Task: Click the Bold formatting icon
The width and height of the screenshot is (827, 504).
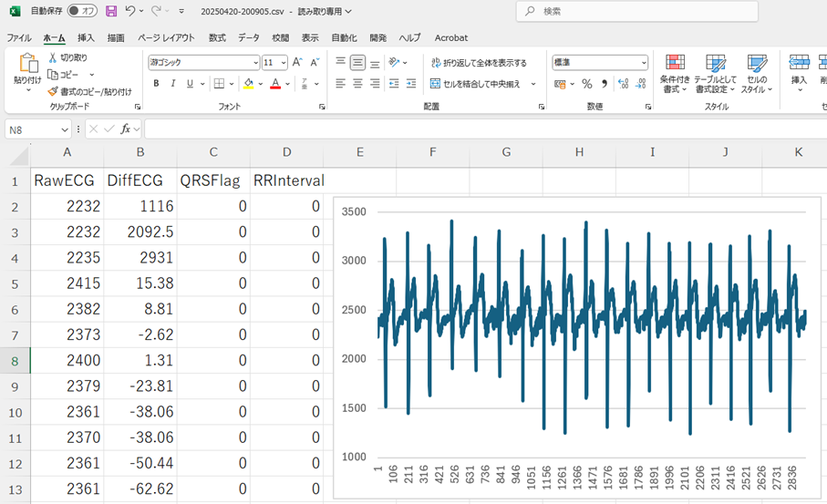Action: tap(156, 84)
